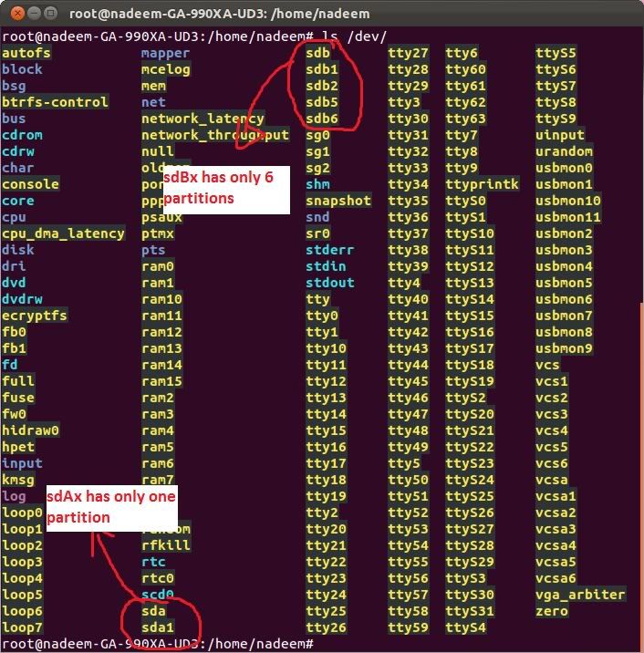Click the 'ptmx' entry
Viewport: 644px width, 653px height.
[x=158, y=233]
